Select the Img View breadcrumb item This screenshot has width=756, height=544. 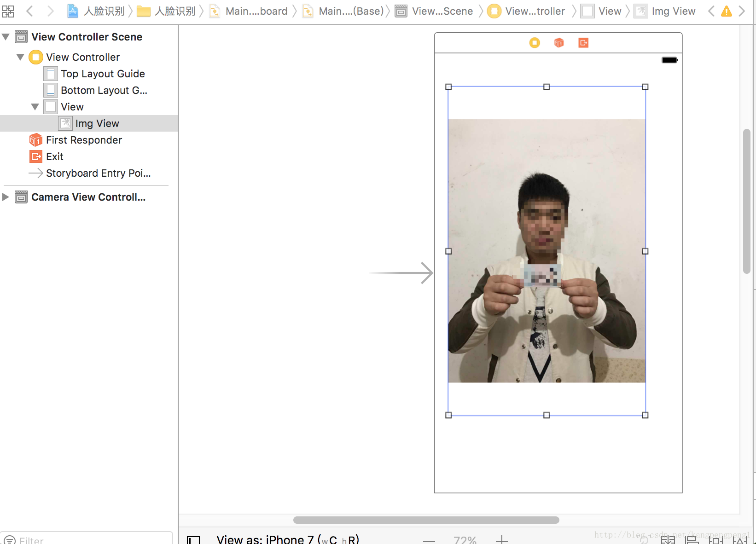665,11
